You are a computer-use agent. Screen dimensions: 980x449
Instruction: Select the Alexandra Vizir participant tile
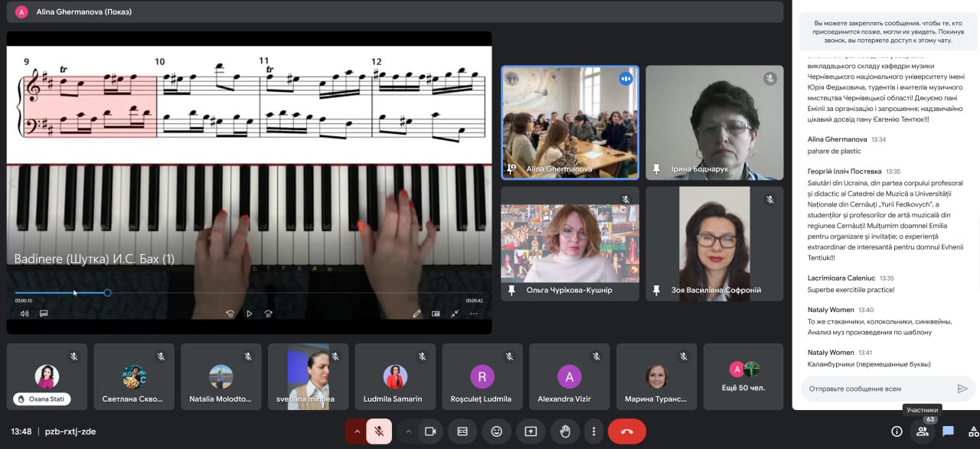point(570,376)
